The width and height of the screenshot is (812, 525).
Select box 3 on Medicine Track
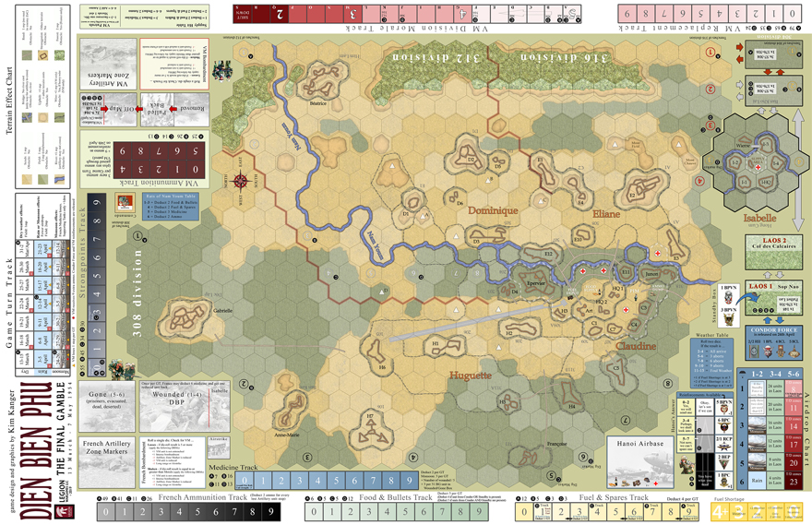click(299, 480)
